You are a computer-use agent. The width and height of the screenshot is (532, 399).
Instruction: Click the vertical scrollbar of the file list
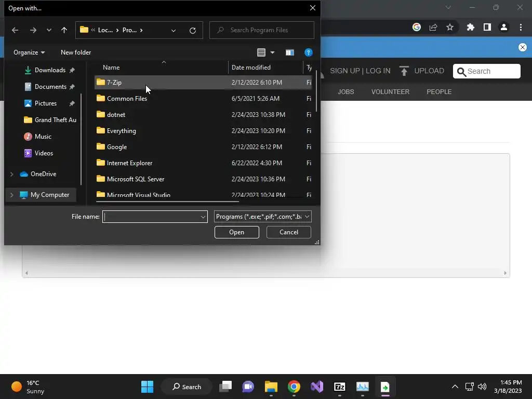pyautogui.click(x=316, y=91)
